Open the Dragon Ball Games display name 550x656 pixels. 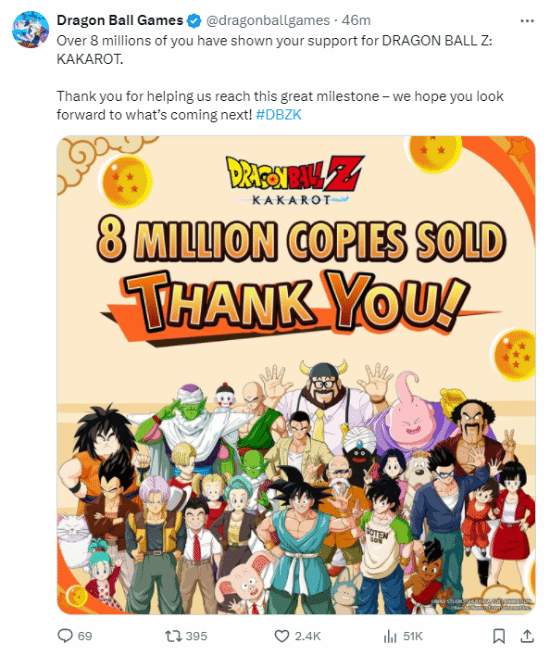[x=120, y=20]
